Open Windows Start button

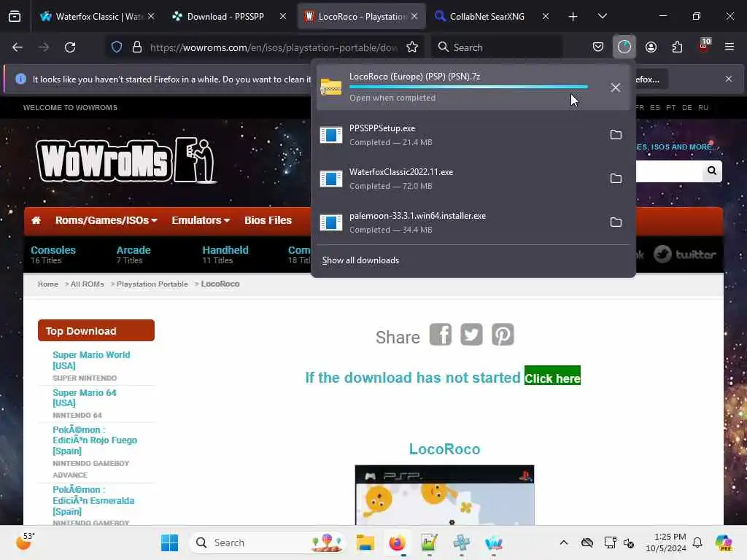pyautogui.click(x=169, y=542)
